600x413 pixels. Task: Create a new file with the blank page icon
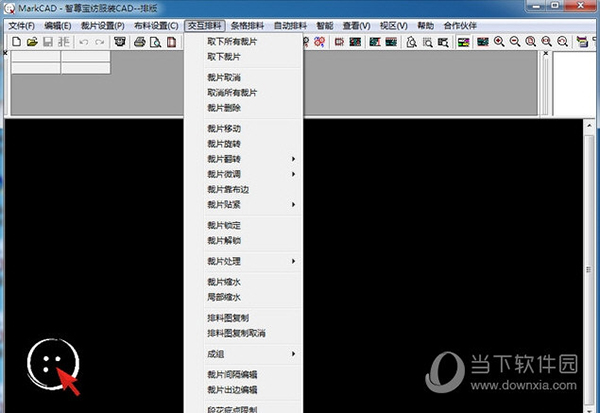coord(16,42)
